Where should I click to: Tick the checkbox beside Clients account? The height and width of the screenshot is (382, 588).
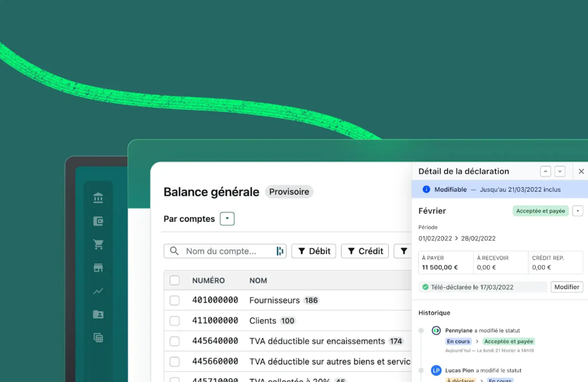click(x=175, y=321)
